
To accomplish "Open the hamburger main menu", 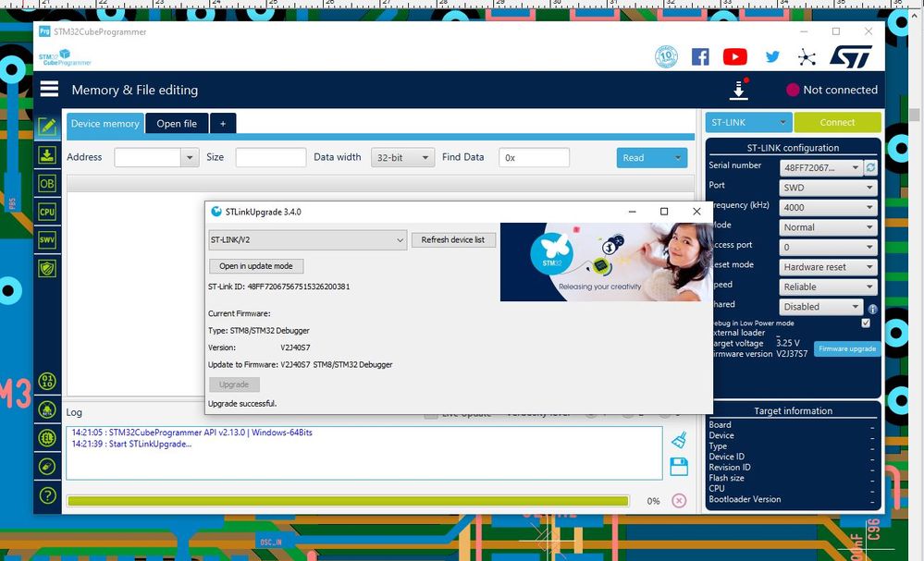I will tap(49, 89).
